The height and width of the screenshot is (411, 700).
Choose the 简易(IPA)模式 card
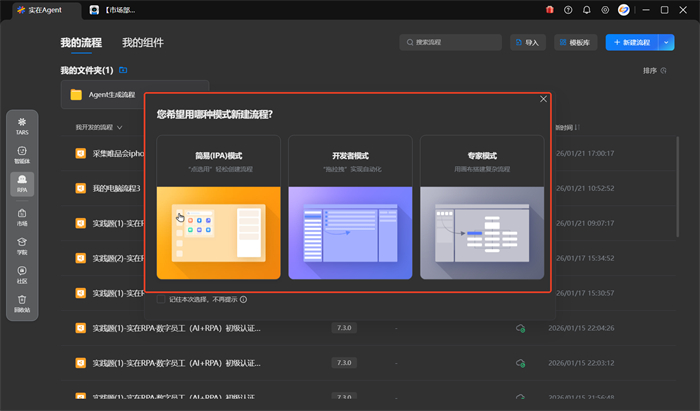(x=219, y=207)
